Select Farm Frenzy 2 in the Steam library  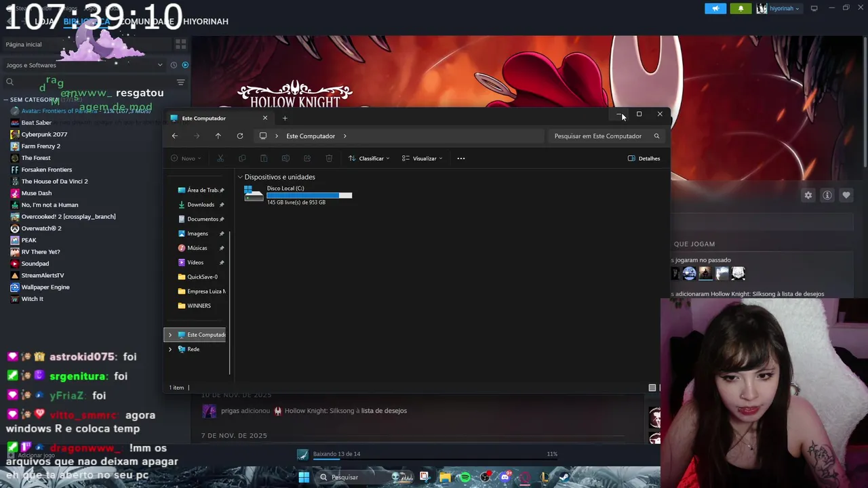coord(41,146)
